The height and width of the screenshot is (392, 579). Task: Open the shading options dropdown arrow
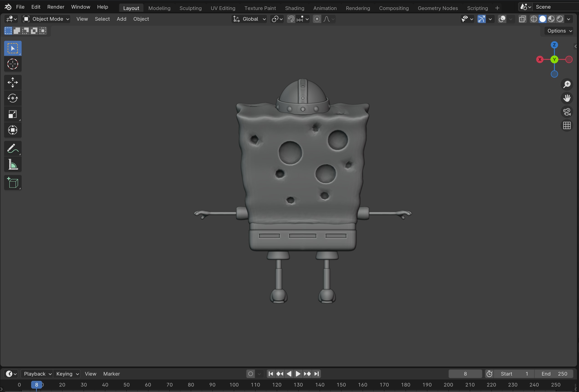[x=569, y=19]
